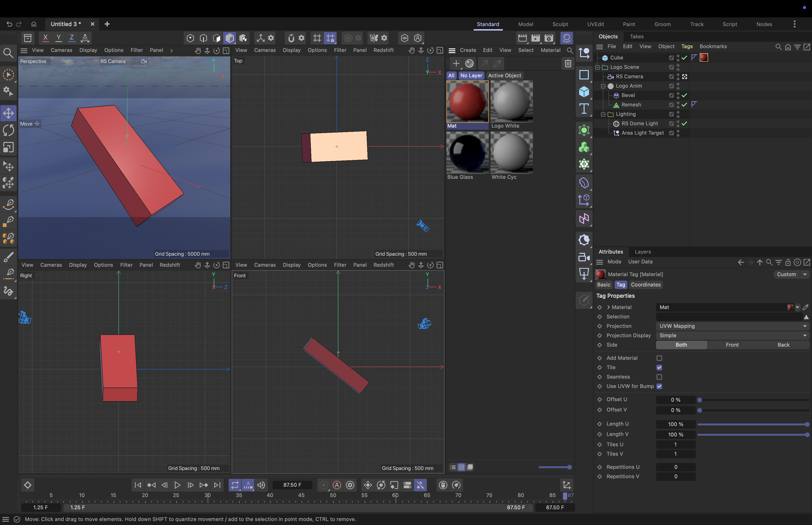
Task: Open the Projection dropdown (UVW Mapping)
Action: pyautogui.click(x=732, y=326)
